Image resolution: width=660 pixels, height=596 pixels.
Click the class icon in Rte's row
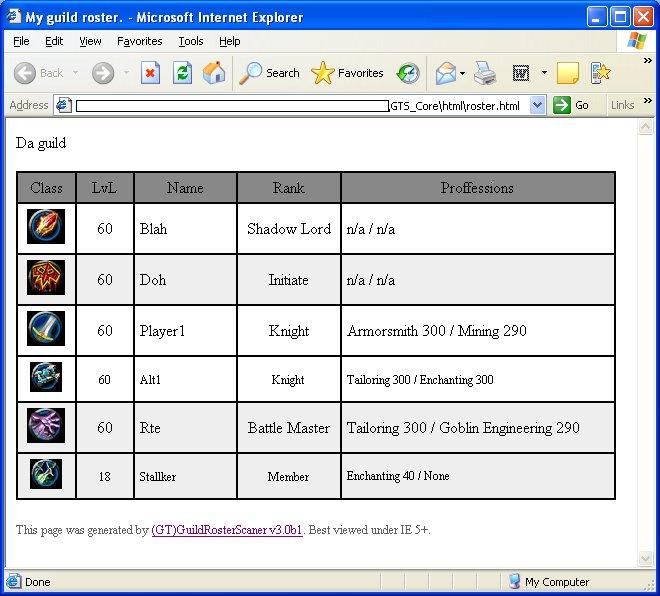pos(46,425)
